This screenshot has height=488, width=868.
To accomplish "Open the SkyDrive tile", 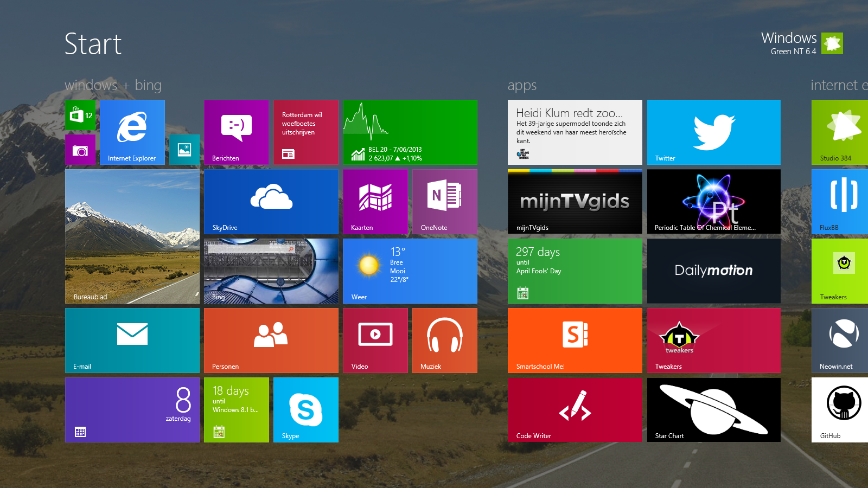I will click(x=271, y=202).
